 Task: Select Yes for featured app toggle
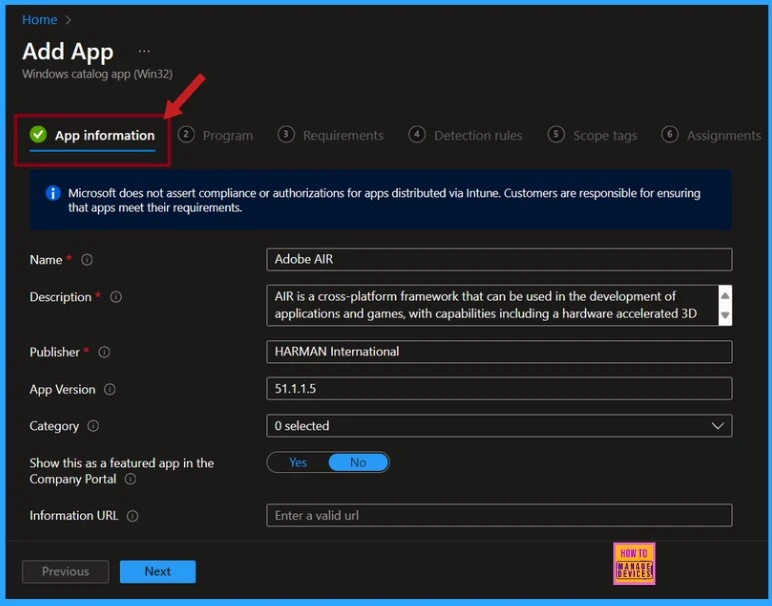tap(298, 462)
